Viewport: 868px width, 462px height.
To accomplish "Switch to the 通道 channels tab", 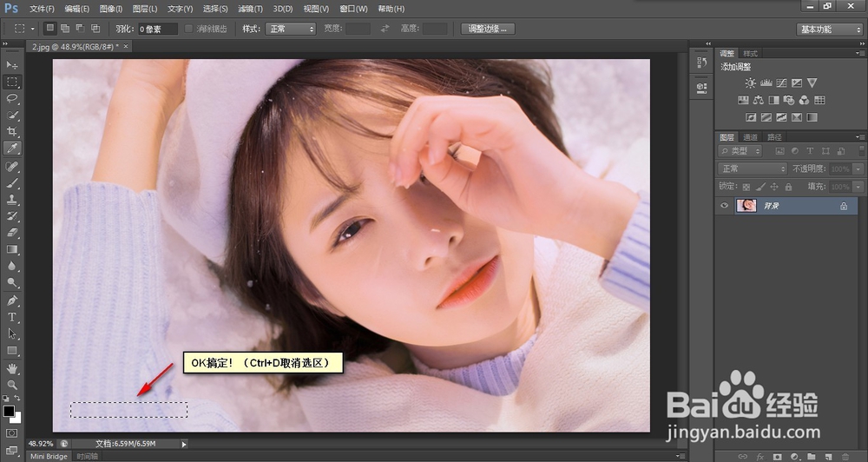I will (x=750, y=137).
